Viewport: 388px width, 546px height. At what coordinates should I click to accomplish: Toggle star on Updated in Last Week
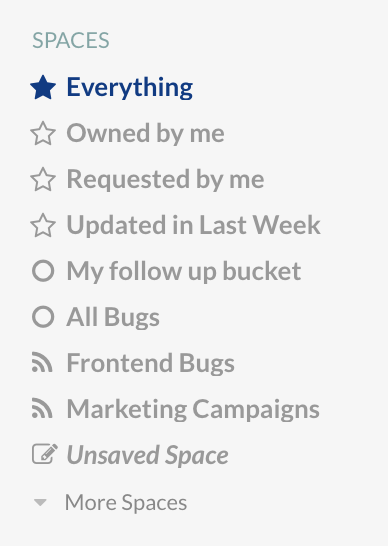click(x=43, y=225)
